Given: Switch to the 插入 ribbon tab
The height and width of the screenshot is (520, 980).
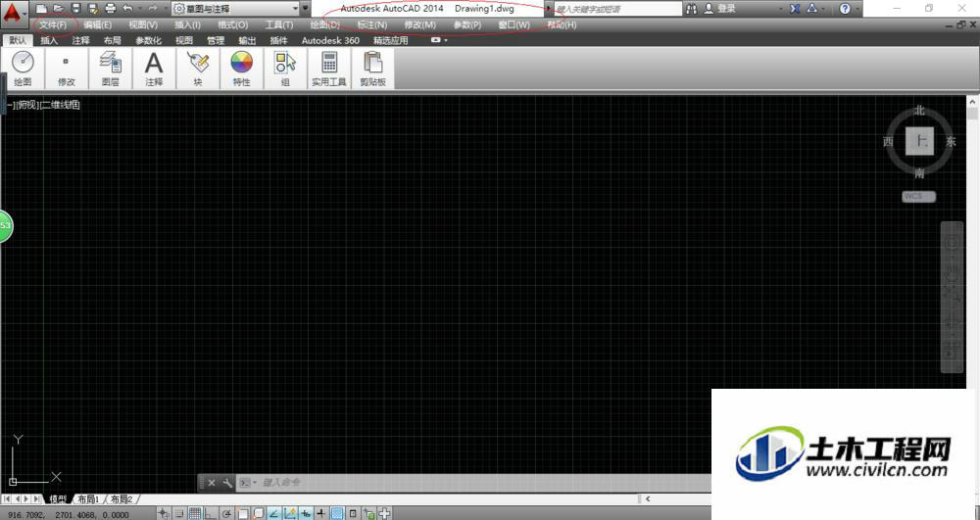Looking at the screenshot, I should tap(49, 40).
